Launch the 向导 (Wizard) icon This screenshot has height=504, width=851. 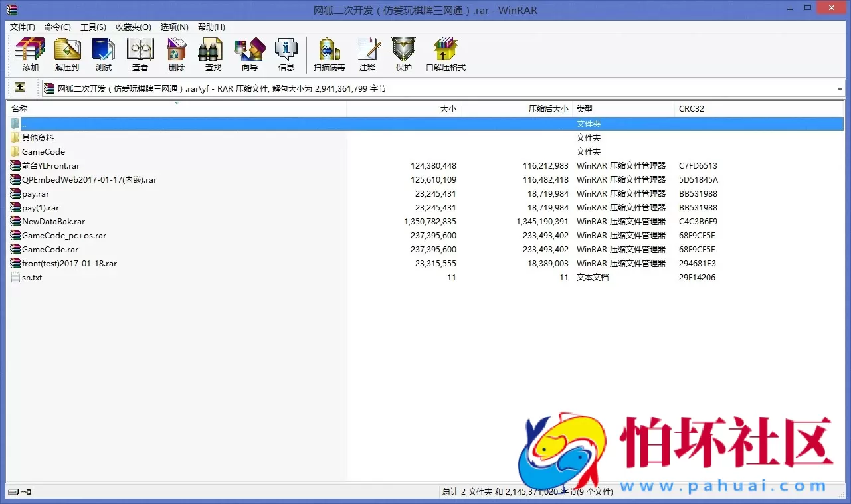coord(249,53)
